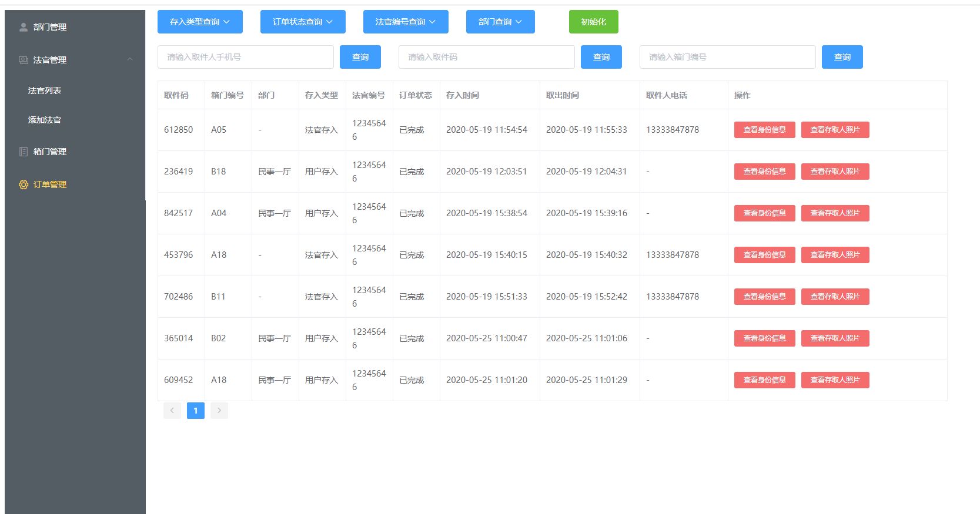Open 法官列表 in the sidebar
Viewport: 980px width, 514px height.
coord(45,90)
